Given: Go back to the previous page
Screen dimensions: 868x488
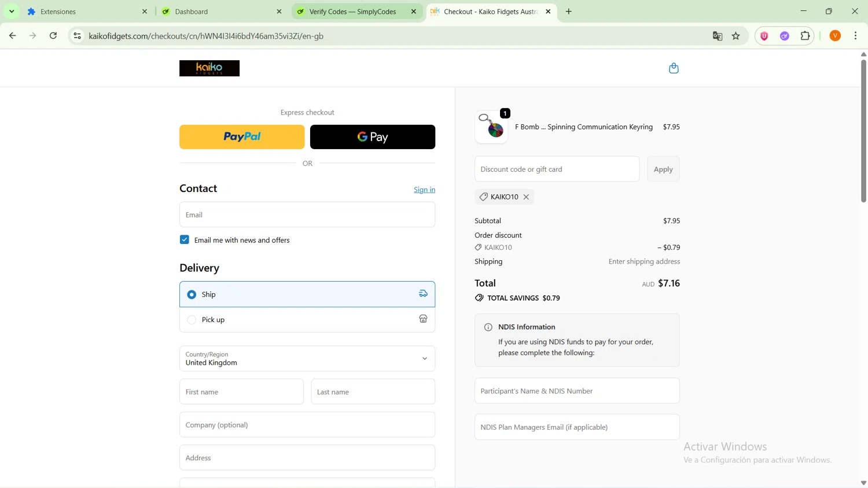Looking at the screenshot, I should point(13,36).
